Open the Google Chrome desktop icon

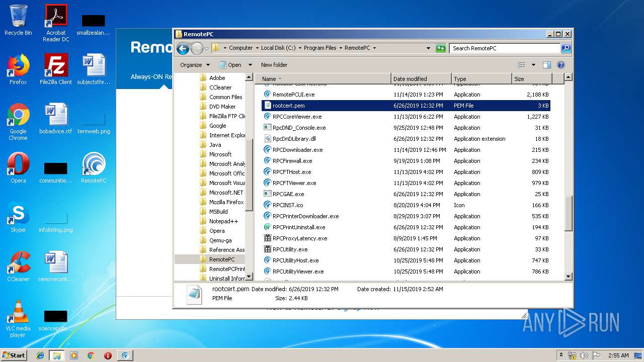click(18, 122)
